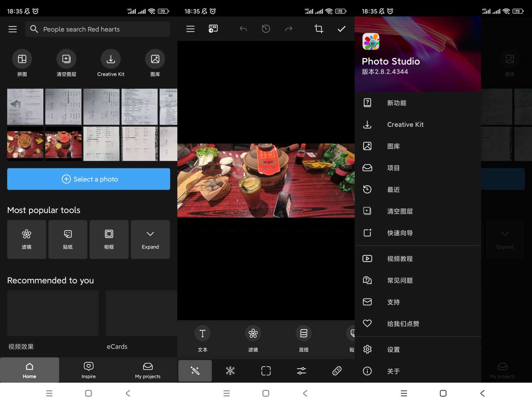The image size is (532, 404).
Task: Select the magic wand effects category
Action: click(195, 371)
